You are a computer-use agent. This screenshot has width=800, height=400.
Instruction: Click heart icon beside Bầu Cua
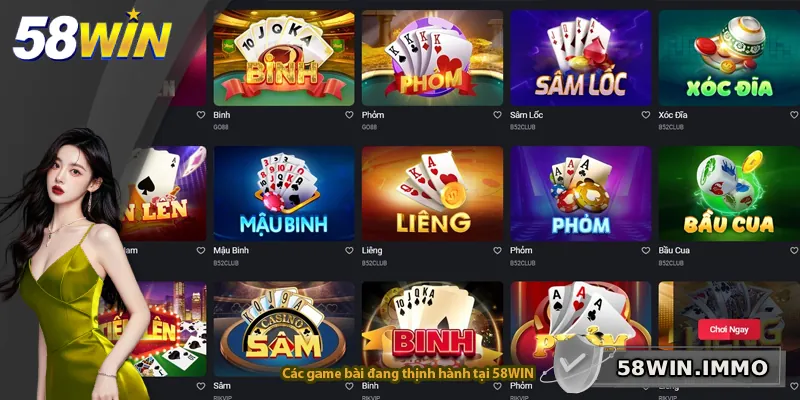tap(794, 251)
